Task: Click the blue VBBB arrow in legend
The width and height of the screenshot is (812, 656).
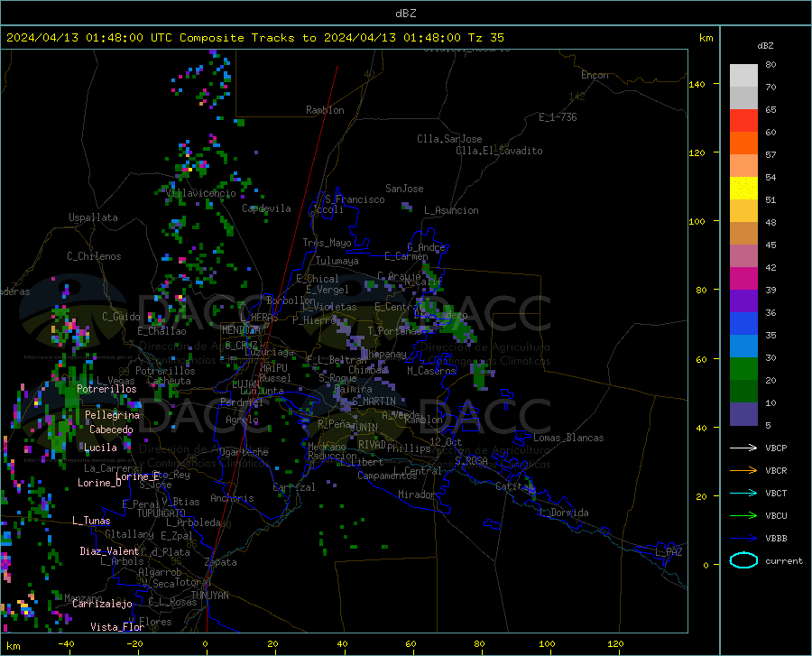Action: pyautogui.click(x=743, y=539)
